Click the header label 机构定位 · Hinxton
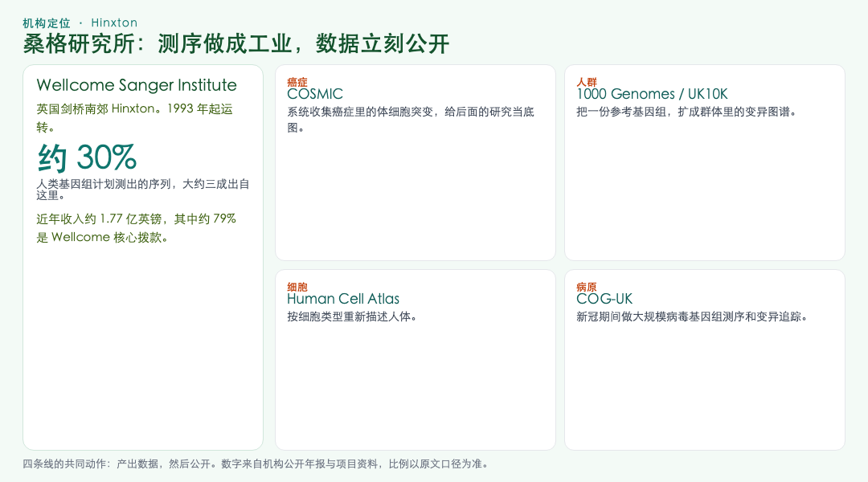 click(x=80, y=22)
